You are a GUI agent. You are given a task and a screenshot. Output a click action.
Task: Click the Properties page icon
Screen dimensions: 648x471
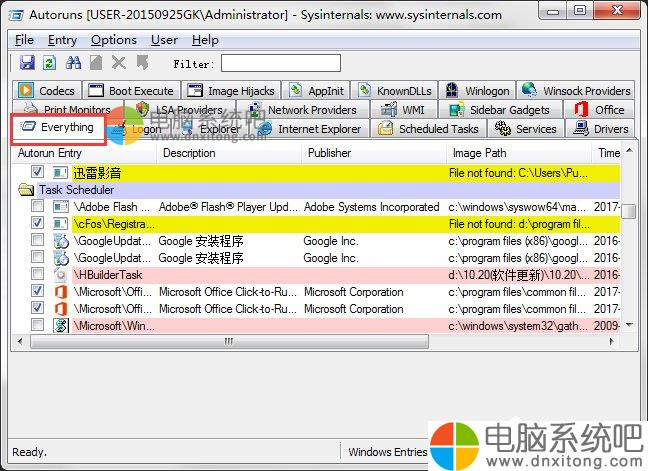tap(96, 63)
